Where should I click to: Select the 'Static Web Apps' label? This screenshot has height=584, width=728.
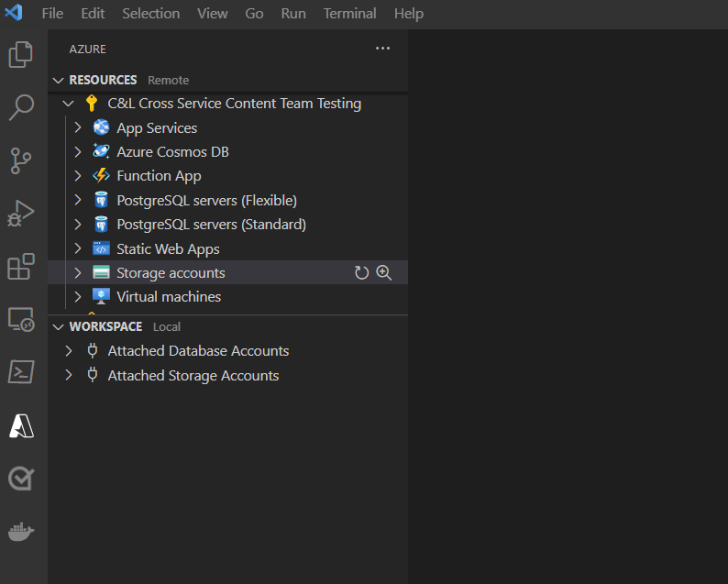(168, 249)
